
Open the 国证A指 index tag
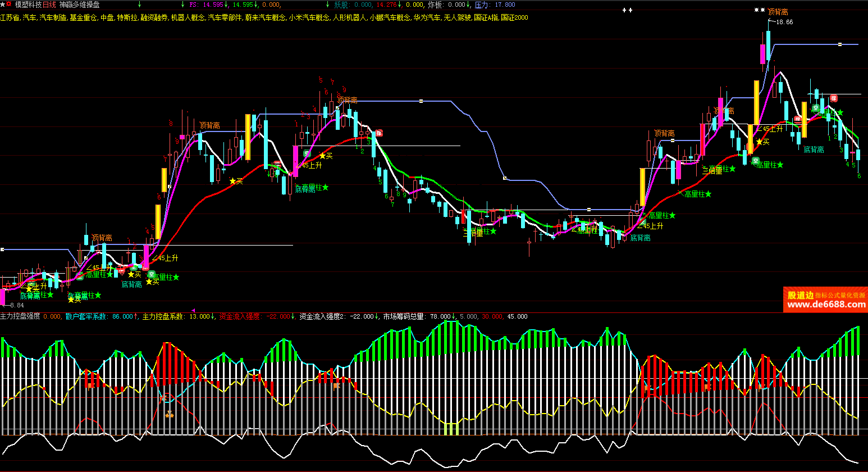[x=486, y=17]
